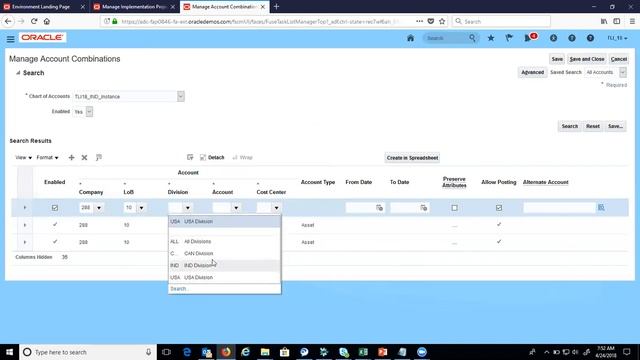Click Search link in Division list
The width and height of the screenshot is (640, 360).
(179, 289)
